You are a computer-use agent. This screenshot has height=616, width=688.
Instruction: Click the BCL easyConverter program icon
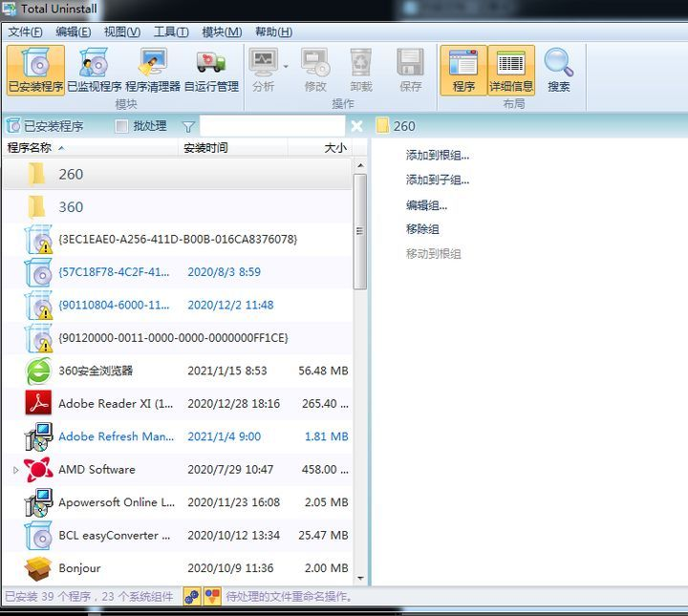tap(38, 536)
